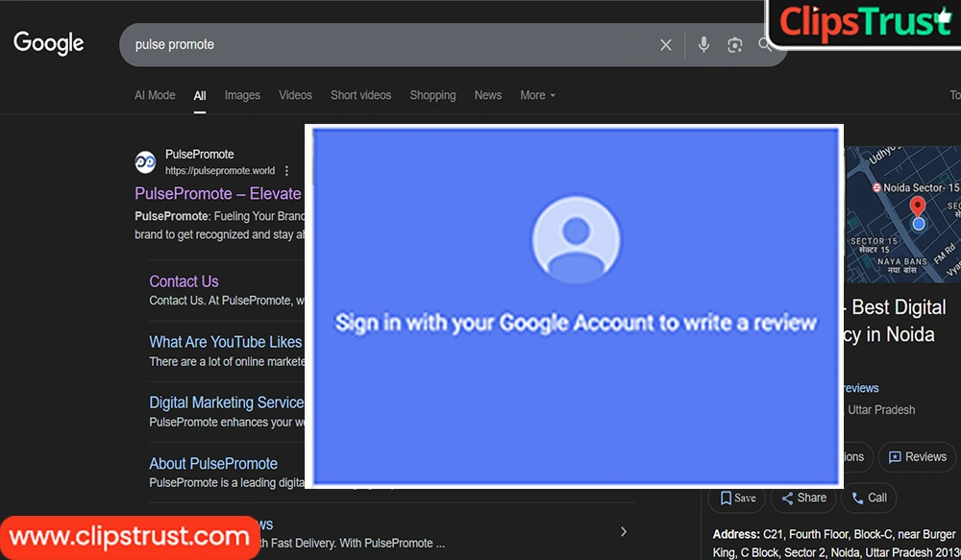Image resolution: width=961 pixels, height=560 pixels.
Task: Click the PulsePromote site favicon
Action: click(x=146, y=162)
